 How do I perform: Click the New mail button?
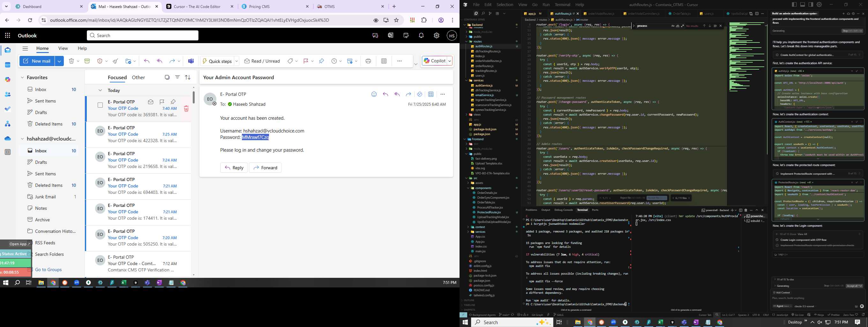click(x=37, y=61)
